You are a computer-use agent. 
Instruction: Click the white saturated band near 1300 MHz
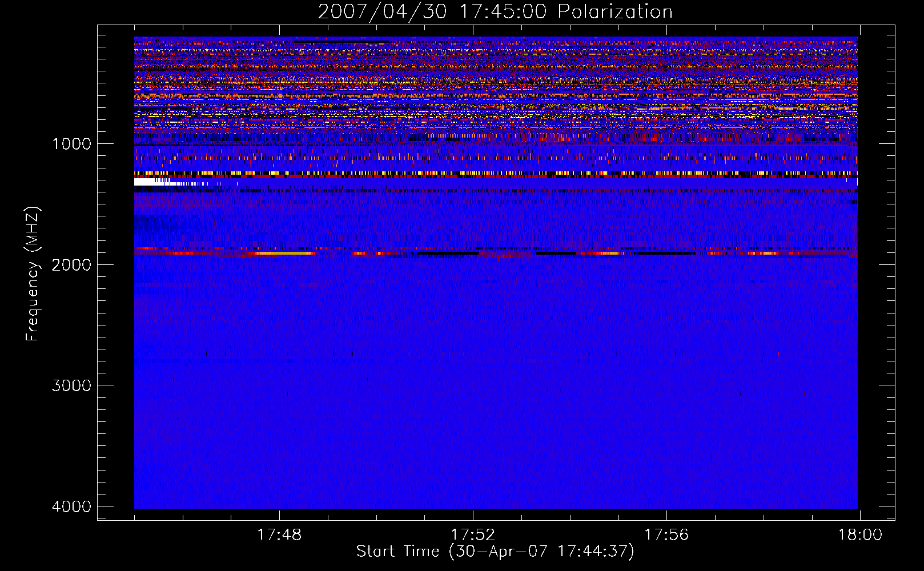[x=152, y=182]
